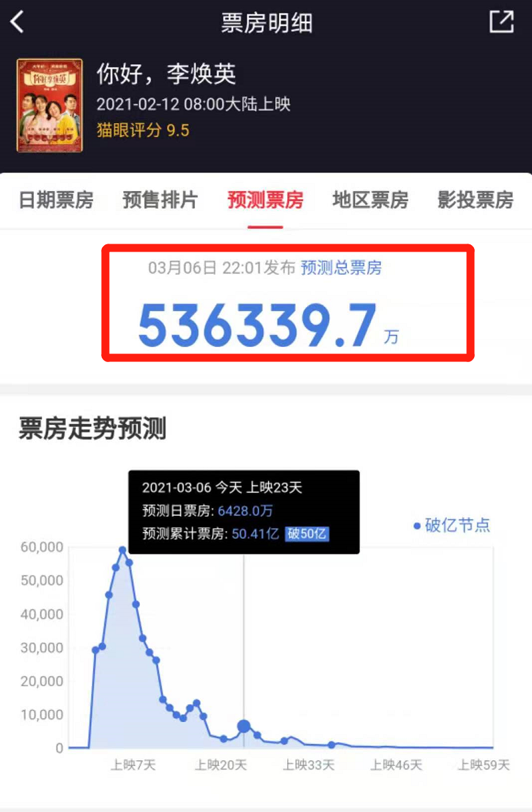This screenshot has width=532, height=812.
Task: Tap the 破50亿 badge in tooltip
Action: tap(307, 534)
